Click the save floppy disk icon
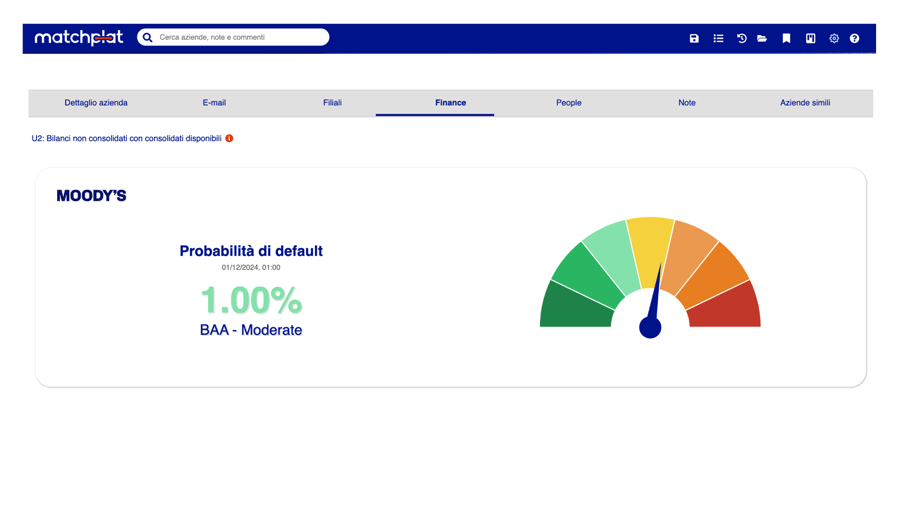The width and height of the screenshot is (900, 506). click(694, 38)
